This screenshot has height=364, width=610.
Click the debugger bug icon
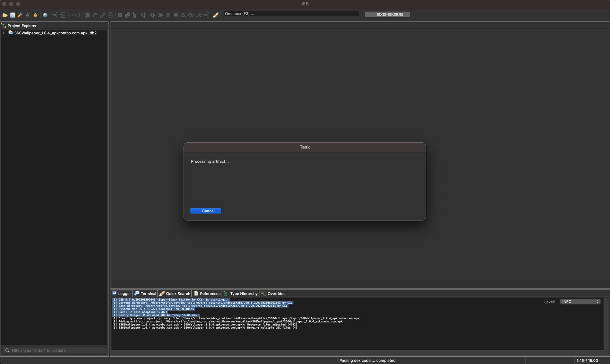point(153,15)
